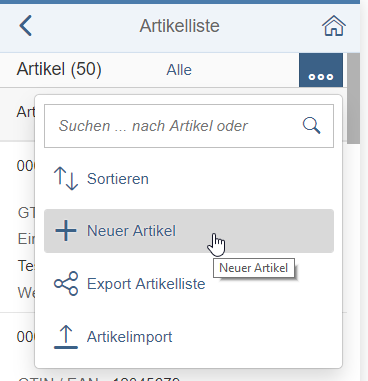Click the share icon beside Export Artikelliste
Viewport: 368px width, 381px height.
click(66, 284)
